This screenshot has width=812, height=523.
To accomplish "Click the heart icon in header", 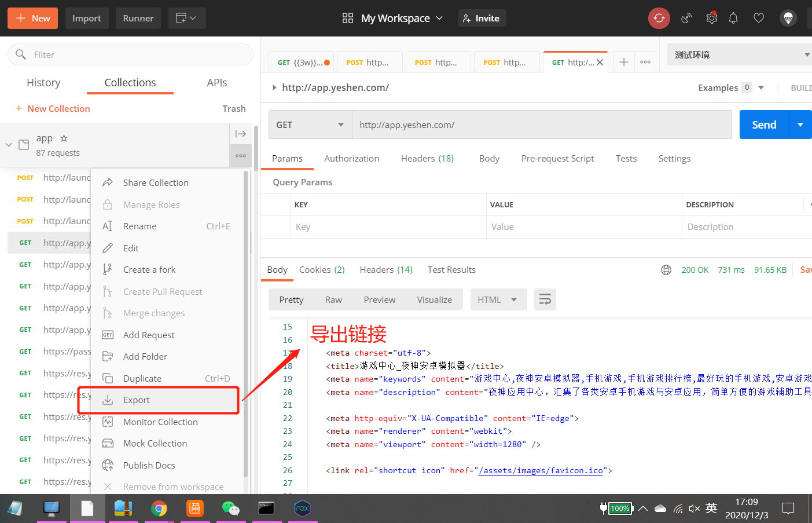I will point(759,18).
